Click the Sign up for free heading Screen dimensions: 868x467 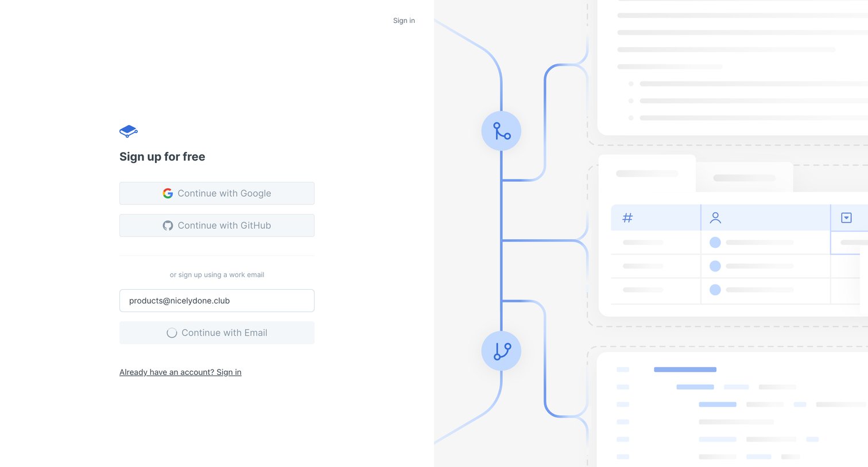162,157
